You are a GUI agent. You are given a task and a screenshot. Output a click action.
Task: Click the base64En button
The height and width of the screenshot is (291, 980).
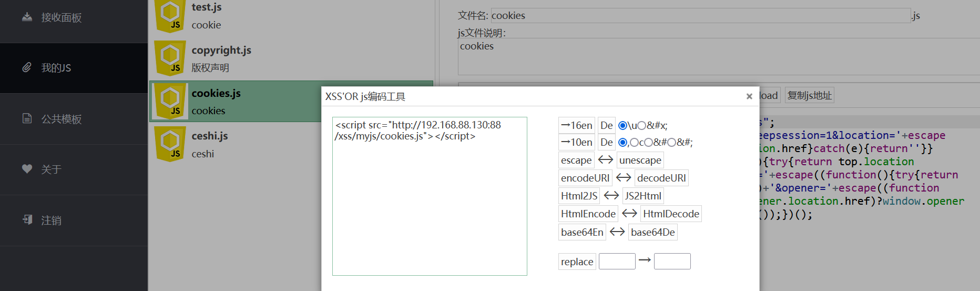(582, 232)
